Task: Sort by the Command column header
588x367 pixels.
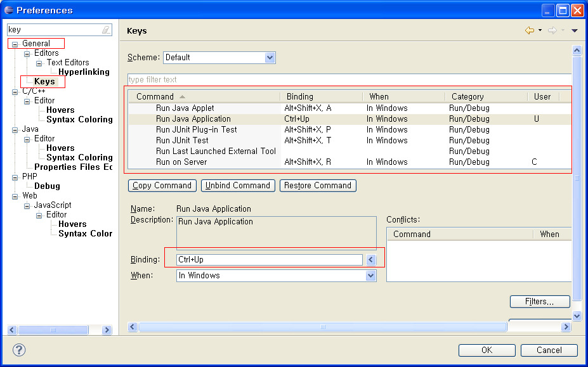Action: point(155,97)
